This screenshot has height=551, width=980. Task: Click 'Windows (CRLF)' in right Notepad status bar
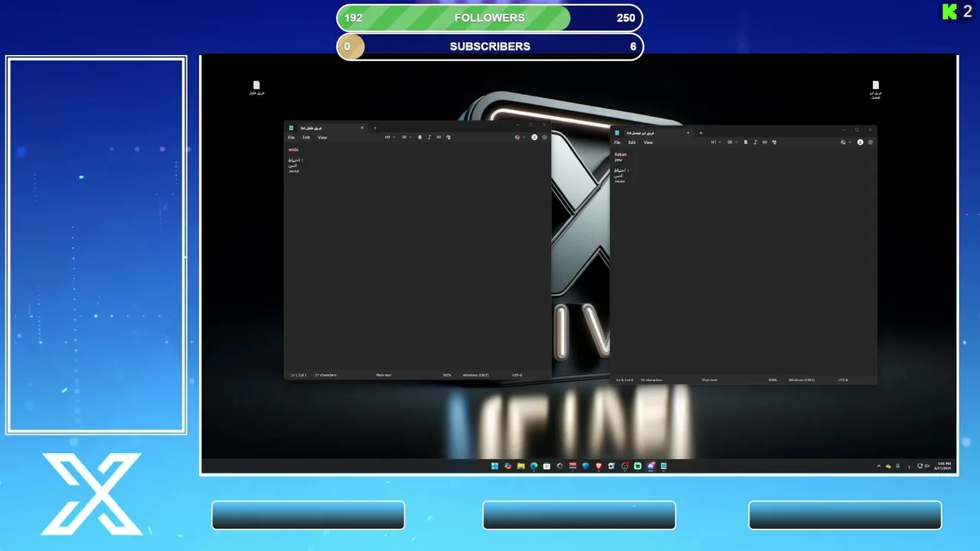click(802, 380)
